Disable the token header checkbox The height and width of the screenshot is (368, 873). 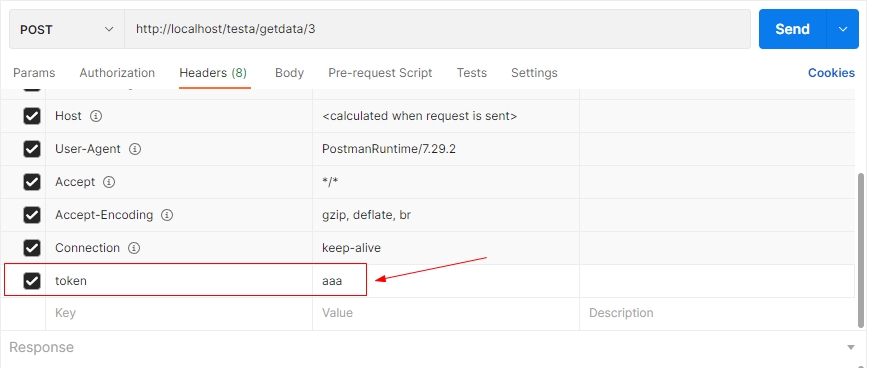click(x=32, y=281)
